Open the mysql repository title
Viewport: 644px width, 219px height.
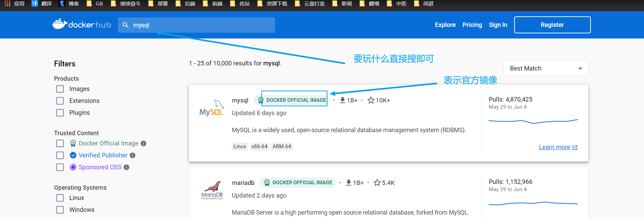[240, 100]
